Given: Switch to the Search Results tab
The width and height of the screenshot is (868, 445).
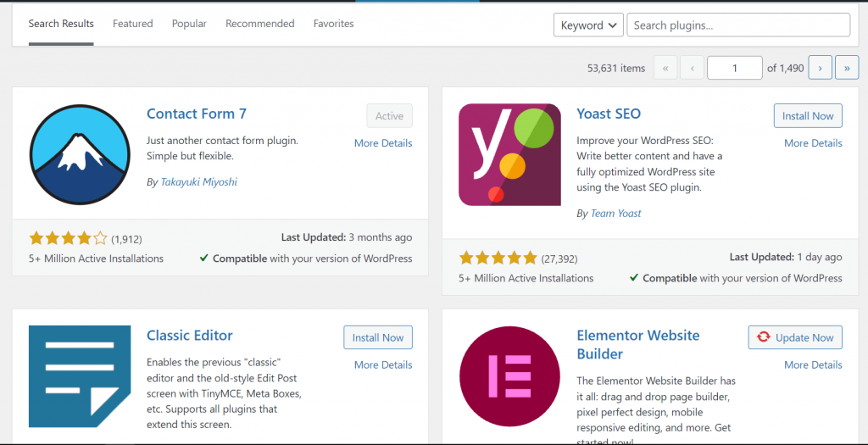Looking at the screenshot, I should coord(61,24).
